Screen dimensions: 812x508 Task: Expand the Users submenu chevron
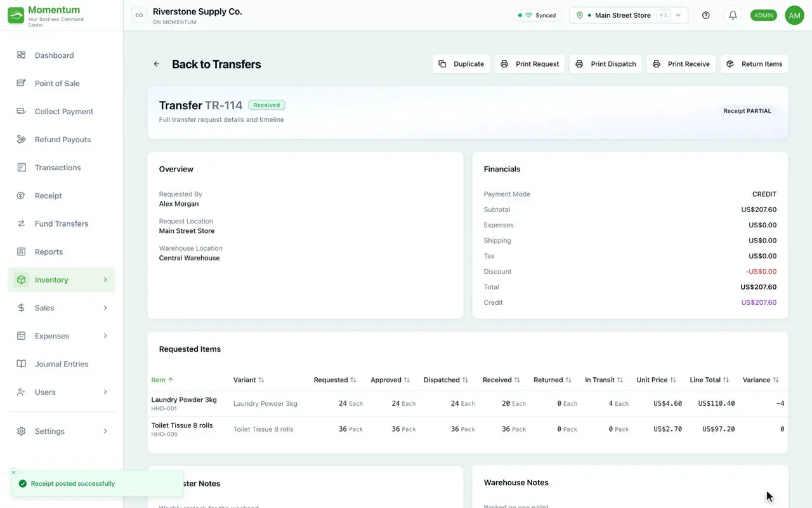[x=105, y=392]
